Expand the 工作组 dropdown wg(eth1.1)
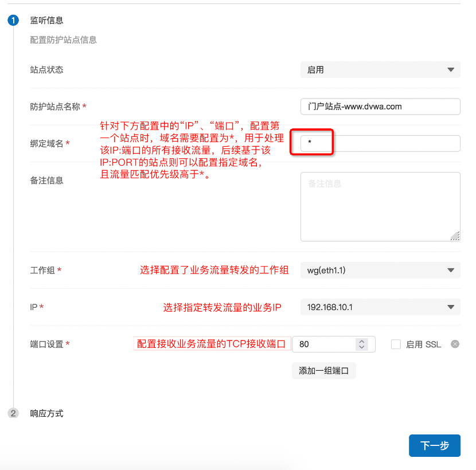 click(x=380, y=270)
